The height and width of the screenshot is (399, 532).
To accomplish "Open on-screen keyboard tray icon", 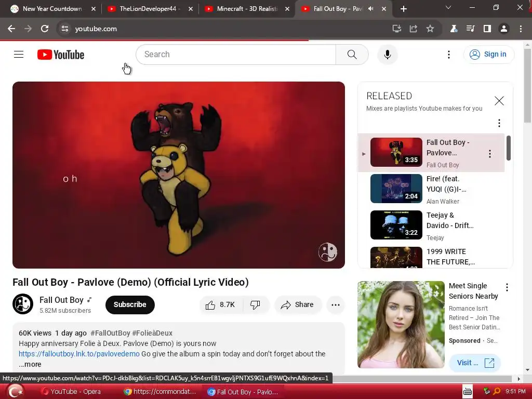I will [467, 392].
